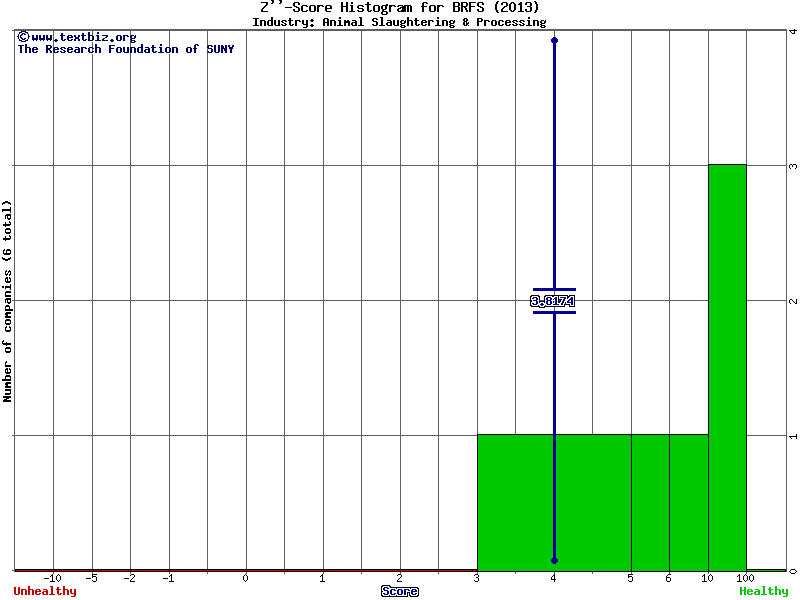This screenshot has width=800, height=600.
Task: Click the www.textbiz.org copyright text
Action: [77, 37]
